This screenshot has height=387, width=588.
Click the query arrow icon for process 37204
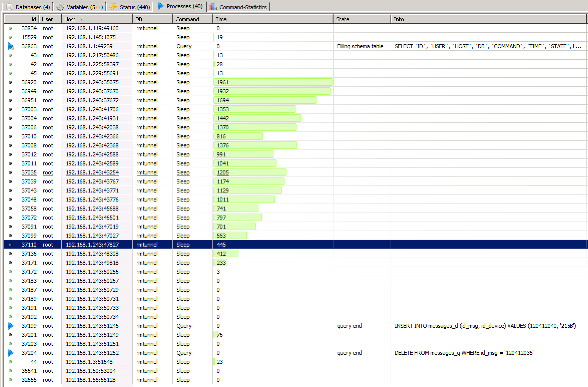(x=11, y=353)
